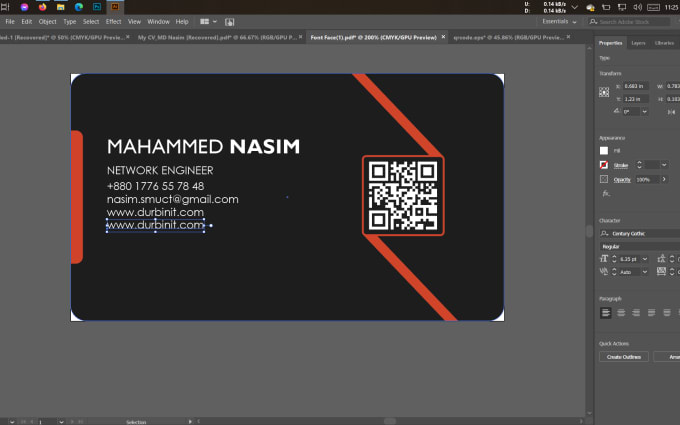
Task: Click the stroke weight stepper arrows
Action: coord(639,165)
